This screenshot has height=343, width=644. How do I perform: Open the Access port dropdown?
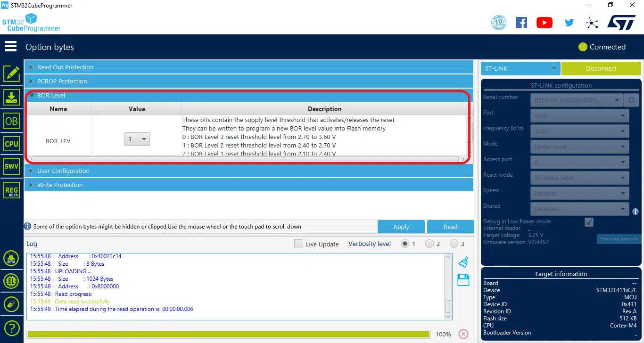pos(579,162)
